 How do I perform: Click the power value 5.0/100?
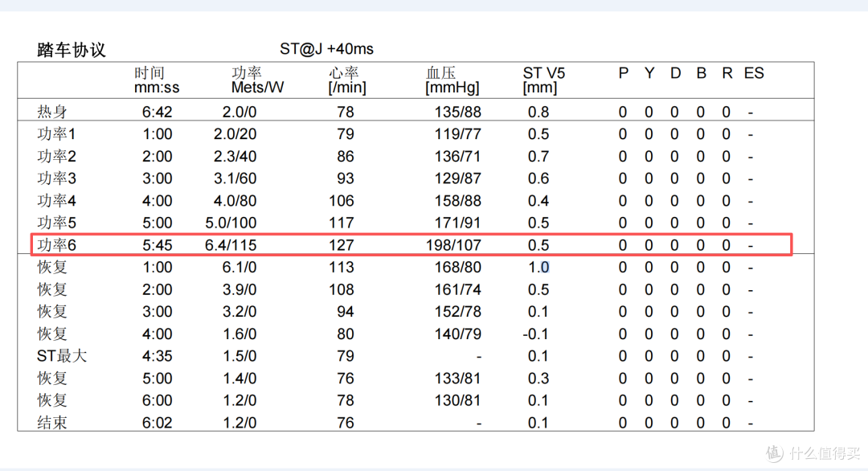pyautogui.click(x=231, y=223)
